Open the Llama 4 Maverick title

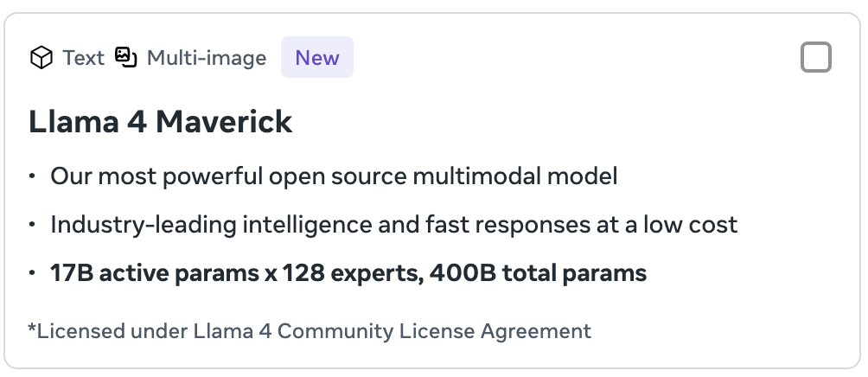click(160, 122)
